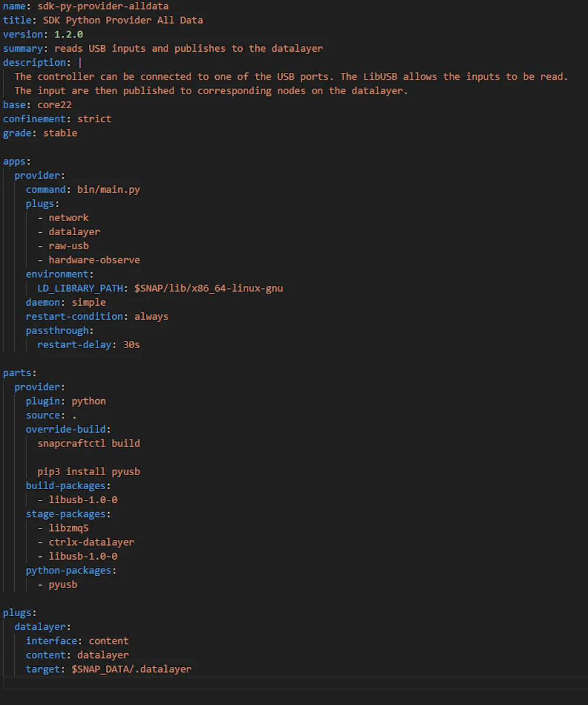Click 'libusb-1.0-0' under build-packages
The image size is (588, 705).
[83, 500]
